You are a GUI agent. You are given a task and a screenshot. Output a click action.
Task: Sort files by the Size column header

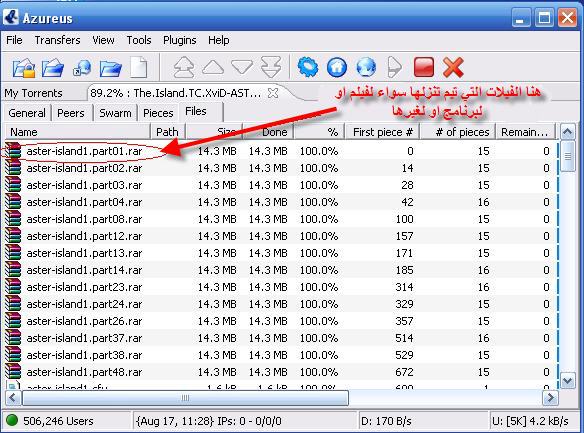point(214,132)
